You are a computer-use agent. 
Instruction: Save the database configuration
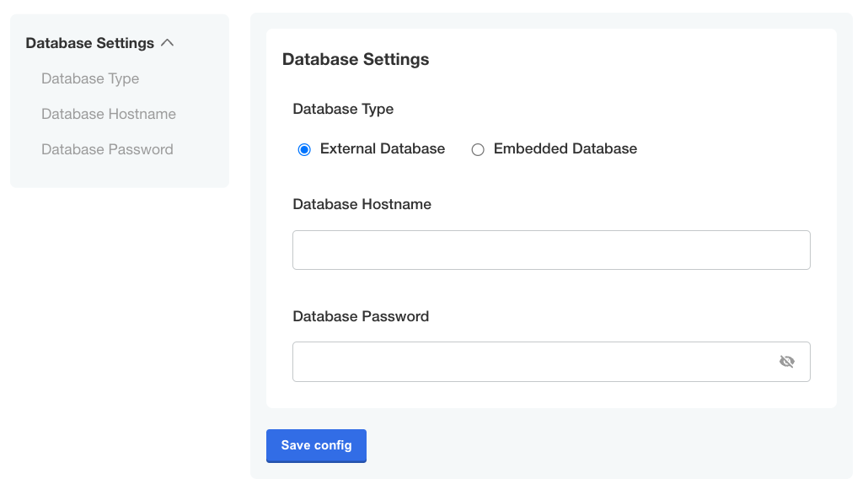point(316,445)
